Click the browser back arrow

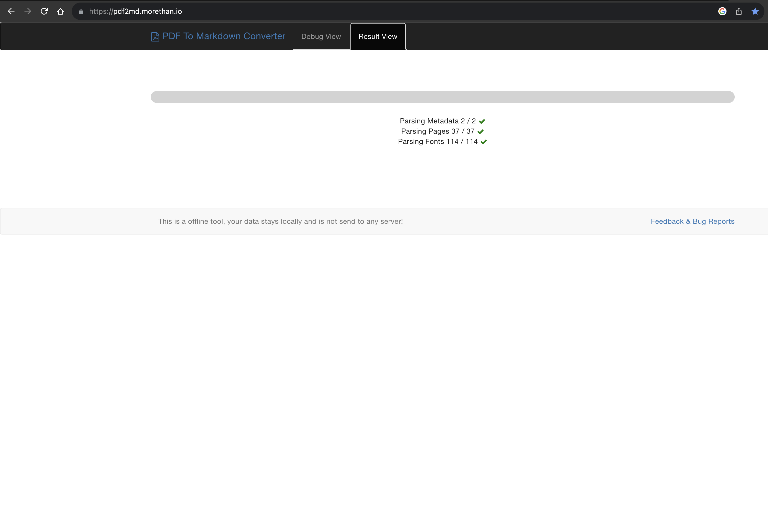pos(11,11)
